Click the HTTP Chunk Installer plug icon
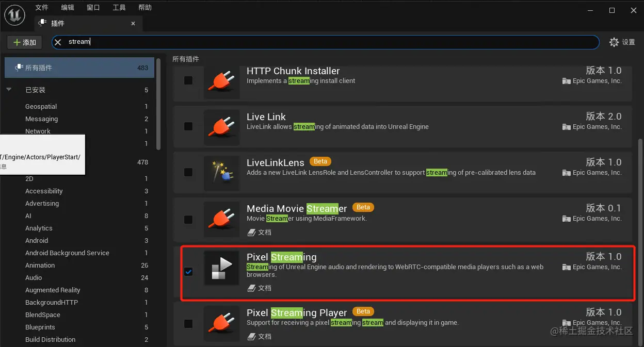 click(222, 80)
